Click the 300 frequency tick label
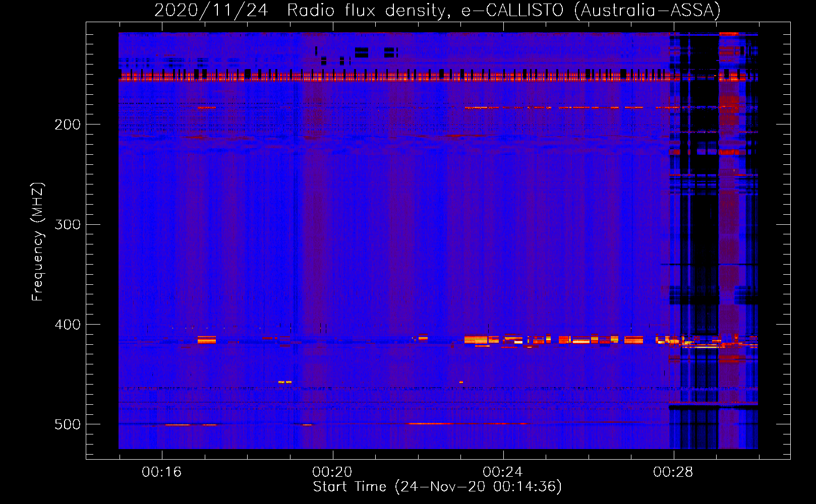Viewport: 816px width, 504px height. pyautogui.click(x=68, y=224)
